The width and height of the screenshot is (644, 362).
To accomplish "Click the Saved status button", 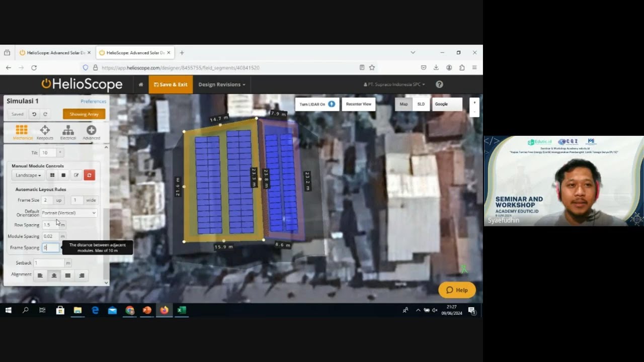I will coord(18,114).
